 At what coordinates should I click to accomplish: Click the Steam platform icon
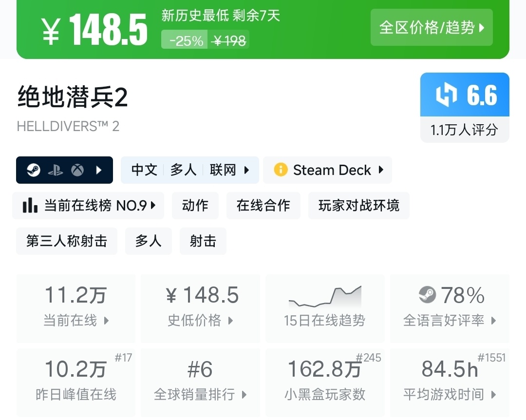[34, 170]
